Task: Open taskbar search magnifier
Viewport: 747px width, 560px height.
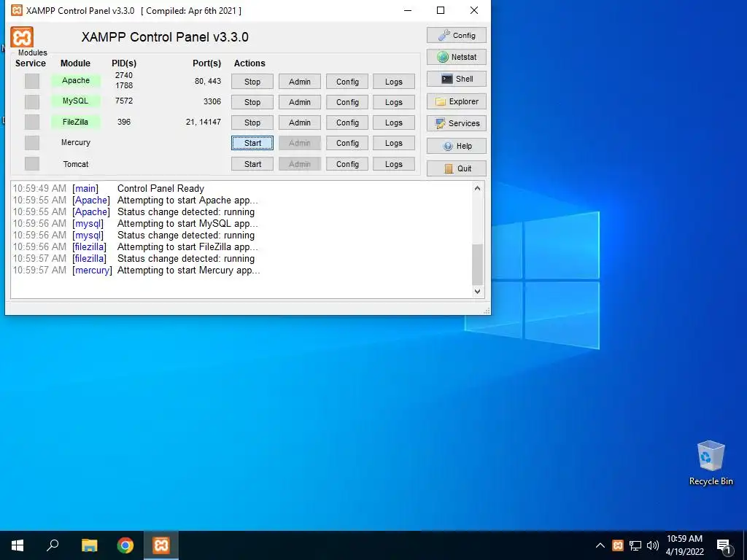Action: click(53, 545)
